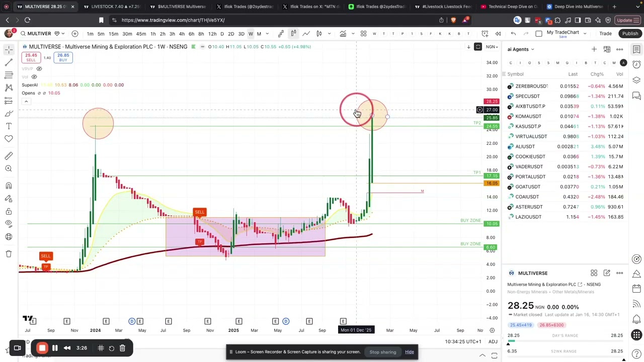The image size is (644, 362).
Task: Click the 26.85 BUY button
Action: pos(63,57)
